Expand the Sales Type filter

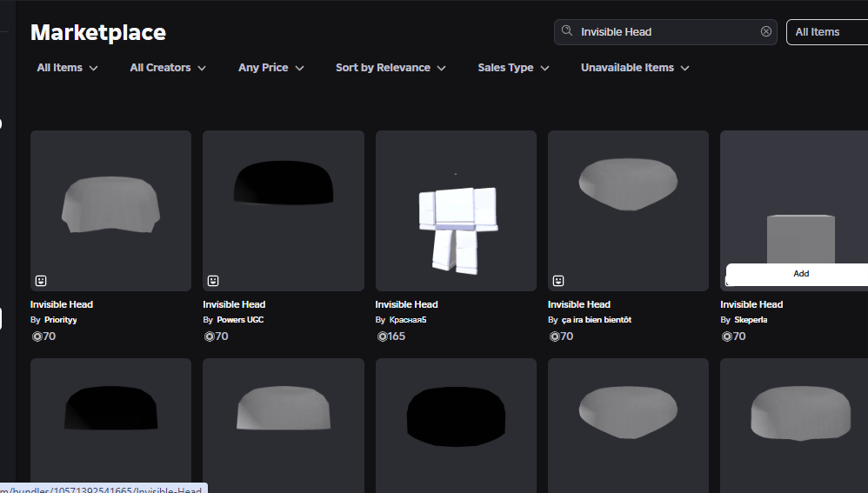tap(513, 68)
